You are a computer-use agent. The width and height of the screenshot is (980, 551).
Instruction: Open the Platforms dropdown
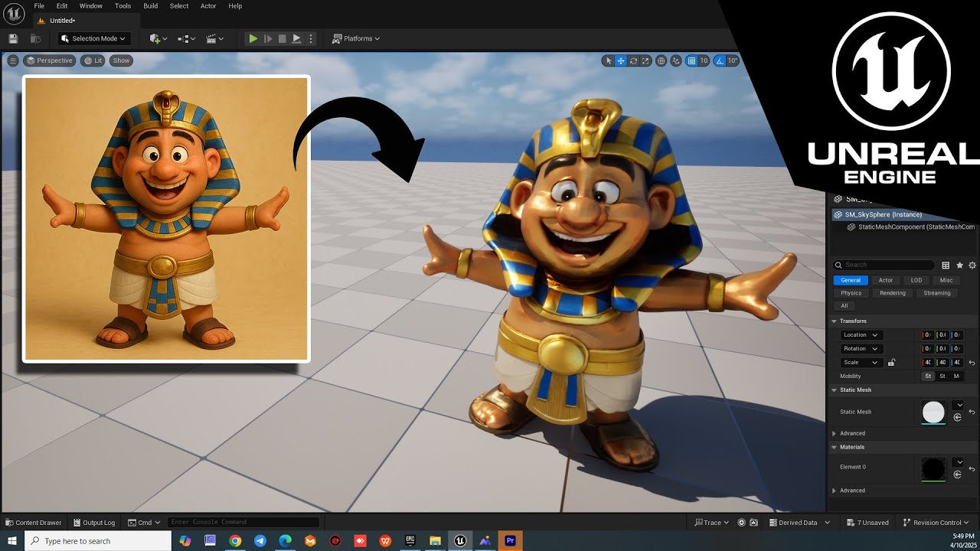[x=356, y=38]
